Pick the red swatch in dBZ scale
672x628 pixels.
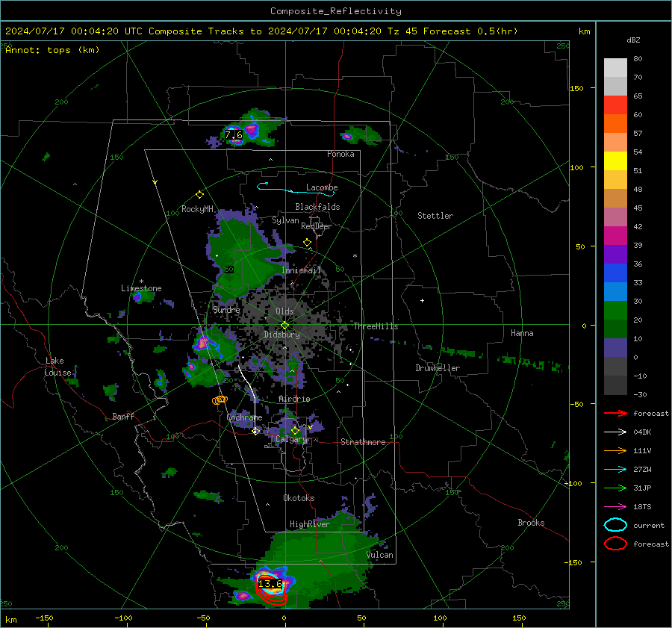click(615, 105)
